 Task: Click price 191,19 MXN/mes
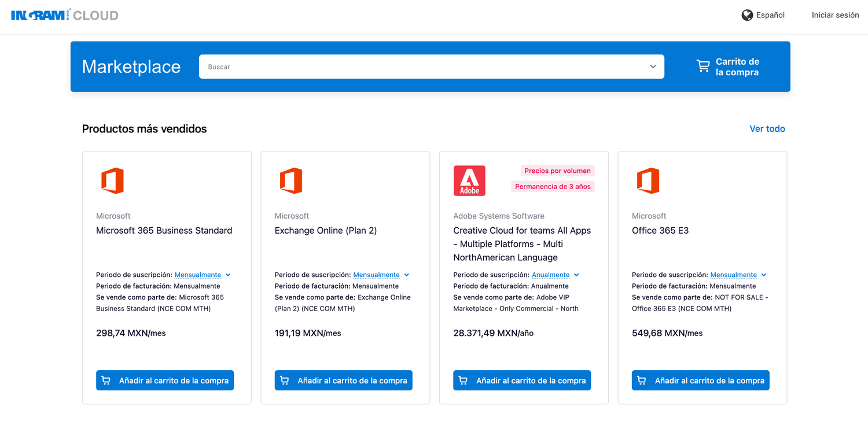click(308, 333)
